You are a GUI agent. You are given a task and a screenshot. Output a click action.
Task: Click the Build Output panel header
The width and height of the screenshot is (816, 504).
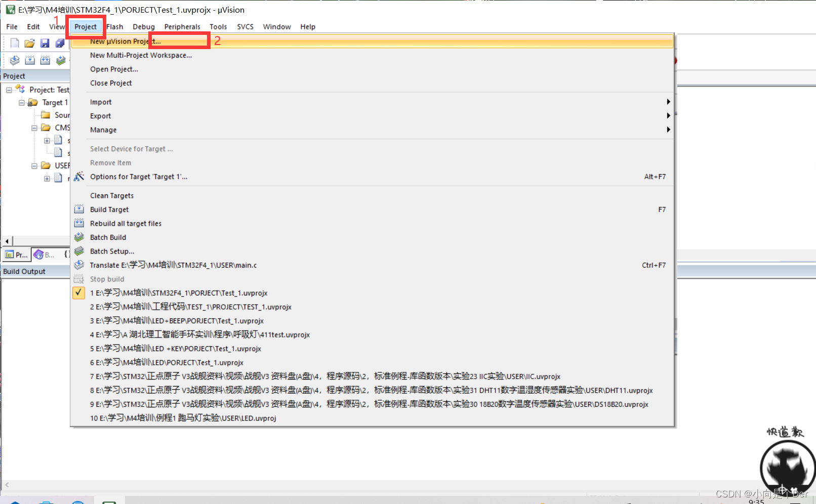click(35, 271)
